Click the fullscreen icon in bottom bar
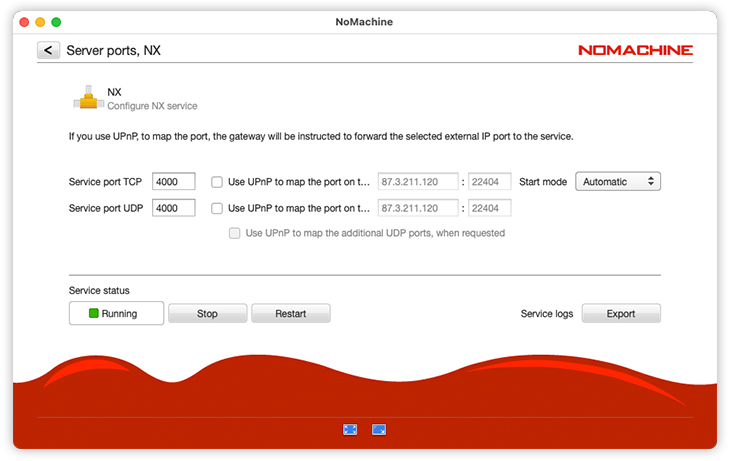The image size is (730, 461). [x=350, y=429]
